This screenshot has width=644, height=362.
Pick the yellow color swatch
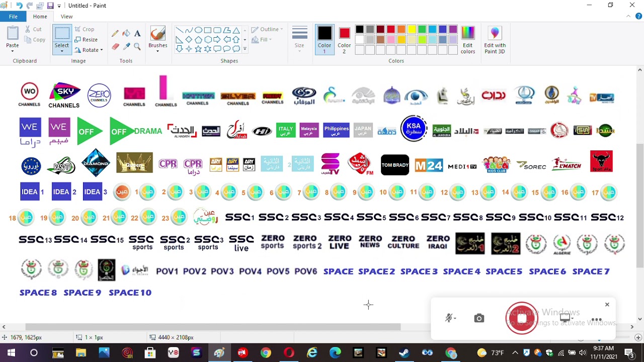412,29
